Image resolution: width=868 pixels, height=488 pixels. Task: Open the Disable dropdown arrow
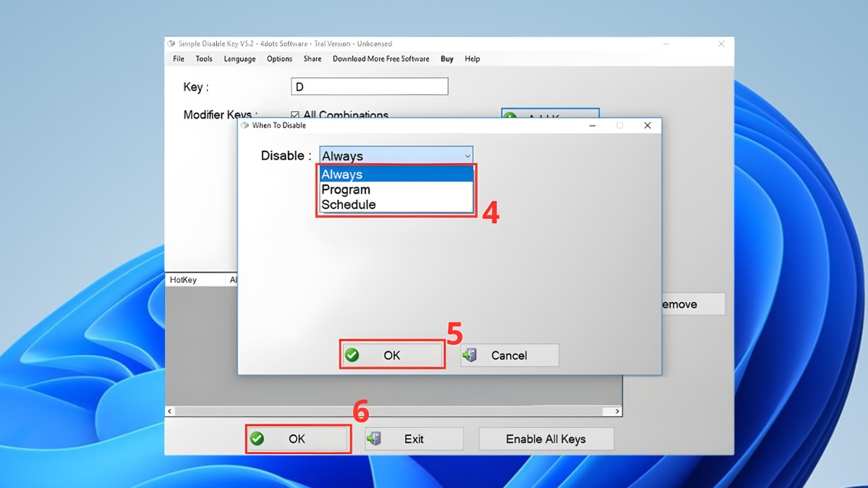click(x=467, y=155)
